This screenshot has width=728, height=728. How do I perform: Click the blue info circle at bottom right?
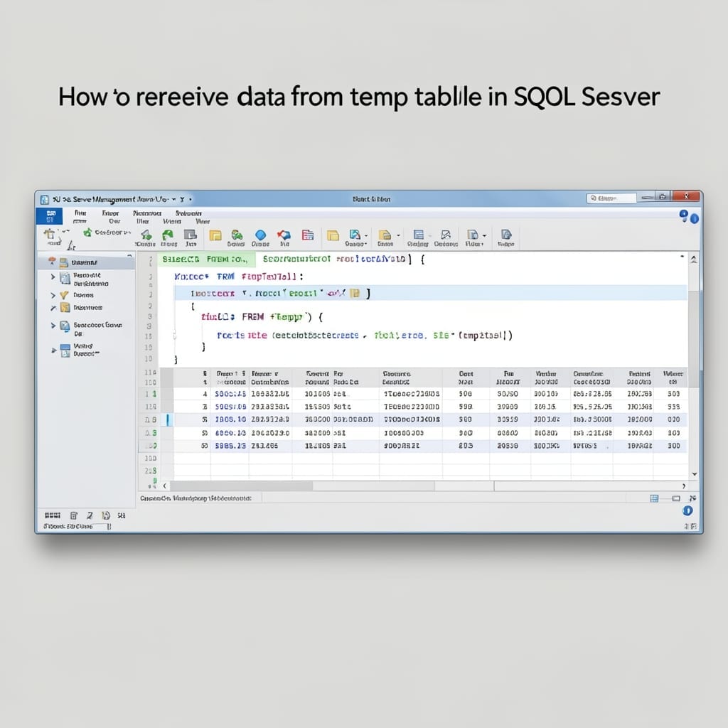(x=687, y=510)
